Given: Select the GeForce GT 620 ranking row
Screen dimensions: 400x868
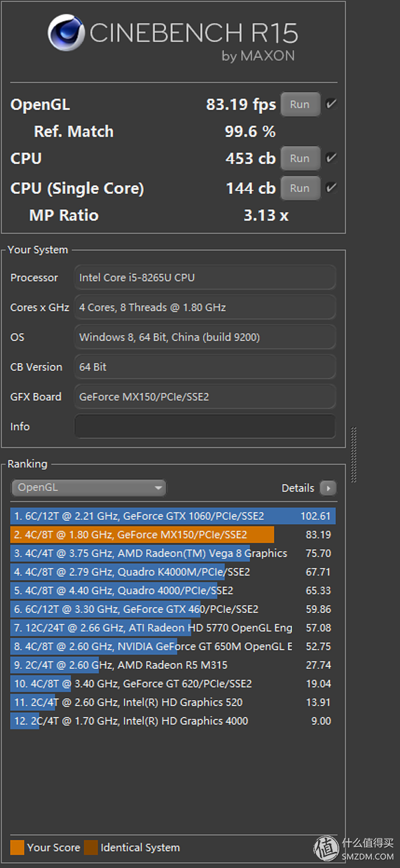Looking at the screenshot, I should coord(173,684).
